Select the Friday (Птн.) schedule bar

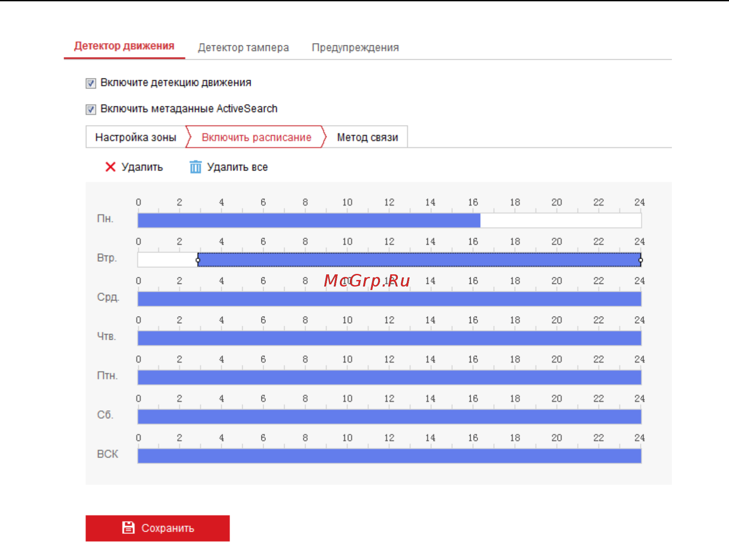pyautogui.click(x=390, y=377)
